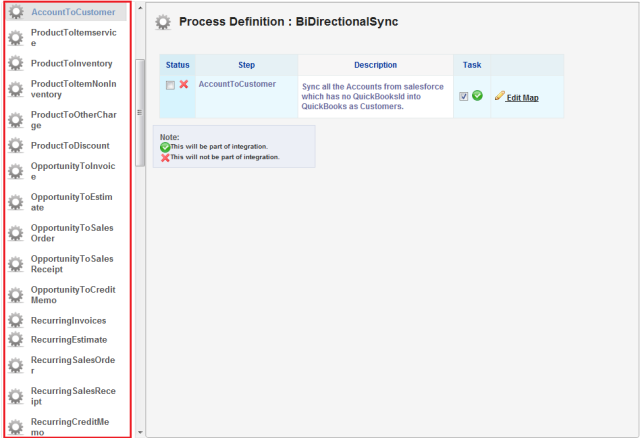Click pencil icon next to Edit Map
The width and height of the screenshot is (640, 438).
pyautogui.click(x=499, y=96)
